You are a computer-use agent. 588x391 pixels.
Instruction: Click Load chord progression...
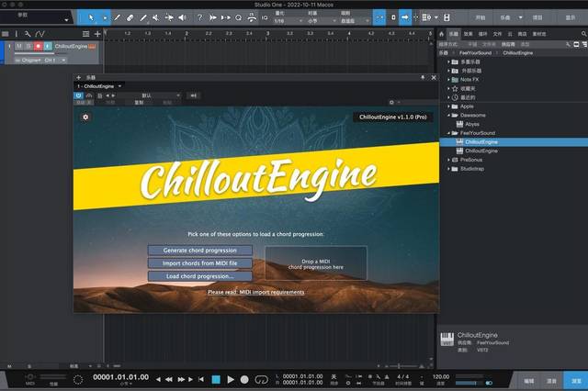200,276
